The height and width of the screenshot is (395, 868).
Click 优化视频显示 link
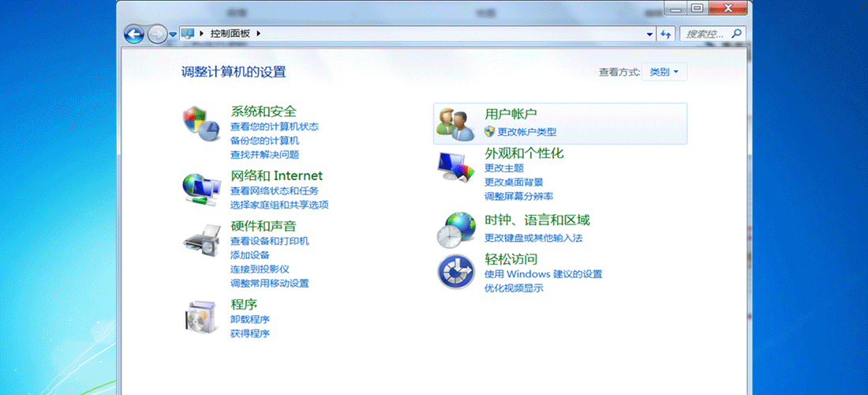514,288
